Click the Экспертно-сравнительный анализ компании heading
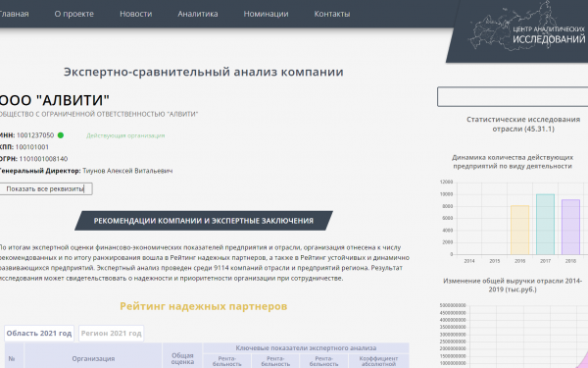Viewport: 588px width, 368px height. click(x=204, y=72)
